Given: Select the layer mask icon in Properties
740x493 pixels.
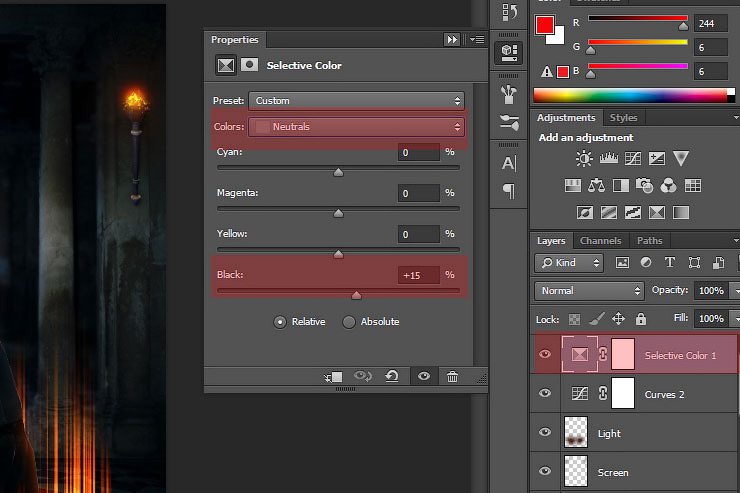Looking at the screenshot, I should pyautogui.click(x=249, y=66).
